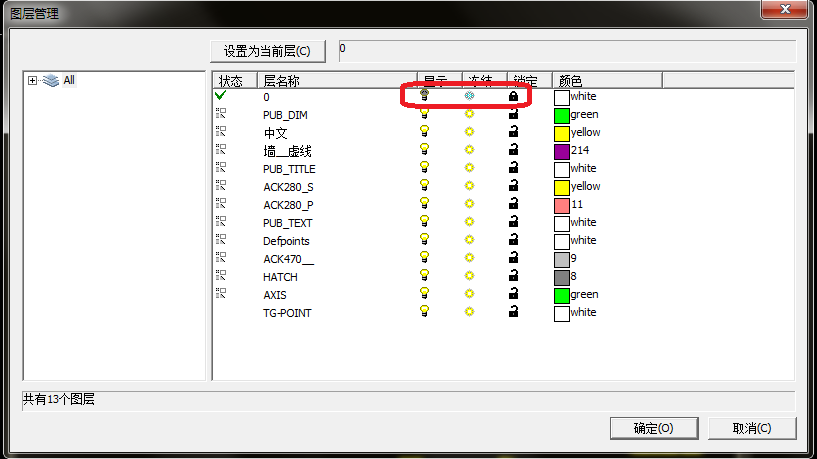Click 设置为当前层(C) button
The height and width of the screenshot is (459, 817).
pos(268,52)
